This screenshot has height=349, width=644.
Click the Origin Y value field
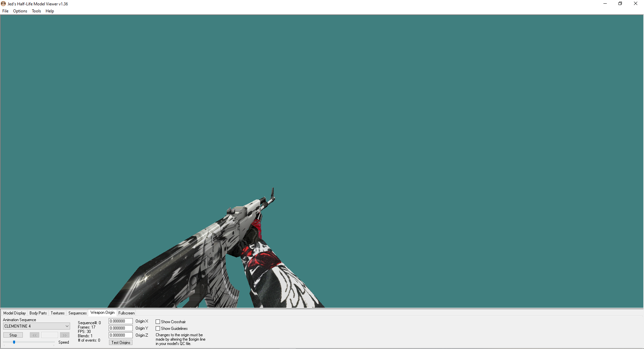pyautogui.click(x=121, y=328)
